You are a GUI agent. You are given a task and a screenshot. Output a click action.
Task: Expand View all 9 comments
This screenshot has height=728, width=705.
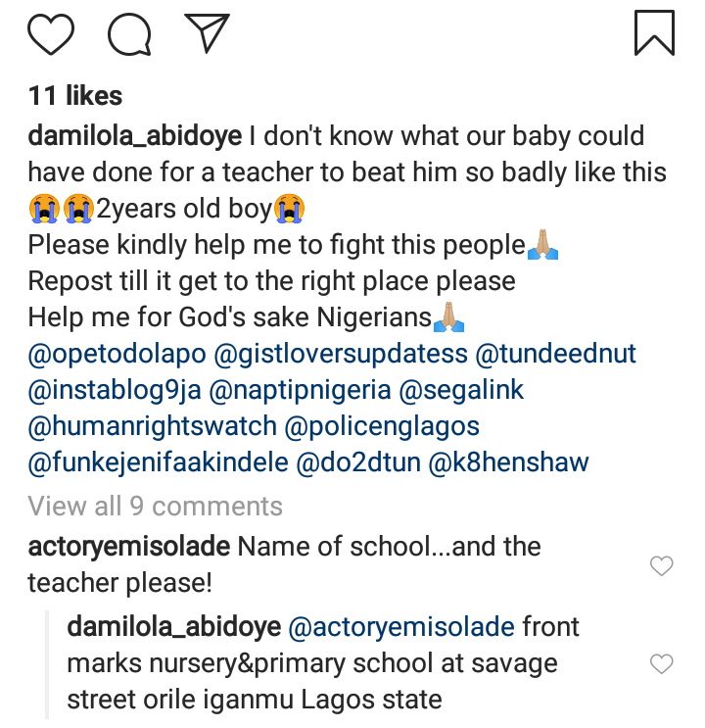[x=155, y=506]
